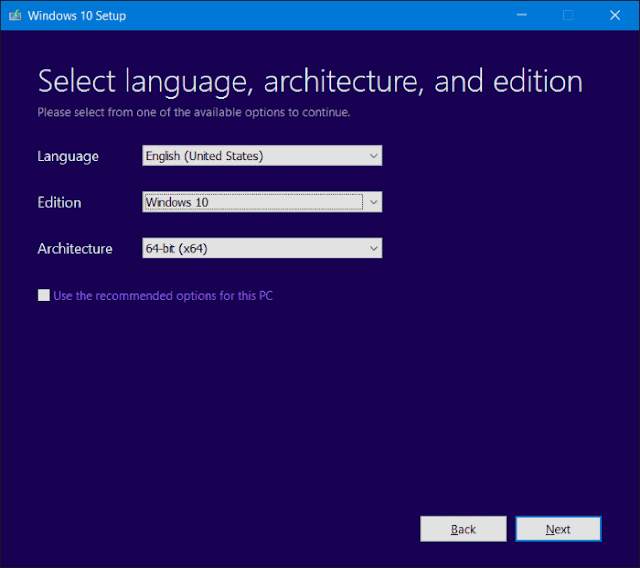Screen dimensions: 640x568
Task: Go to the next step with Next
Action: coord(558,529)
